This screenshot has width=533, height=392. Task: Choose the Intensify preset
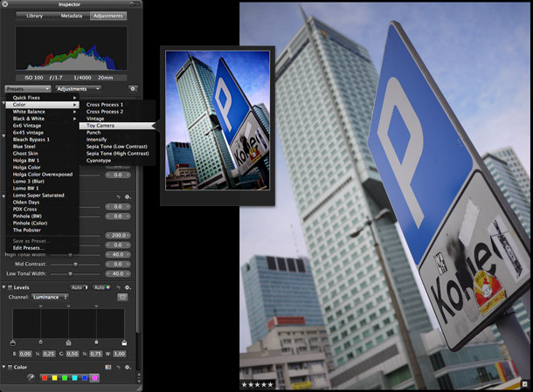(117, 140)
